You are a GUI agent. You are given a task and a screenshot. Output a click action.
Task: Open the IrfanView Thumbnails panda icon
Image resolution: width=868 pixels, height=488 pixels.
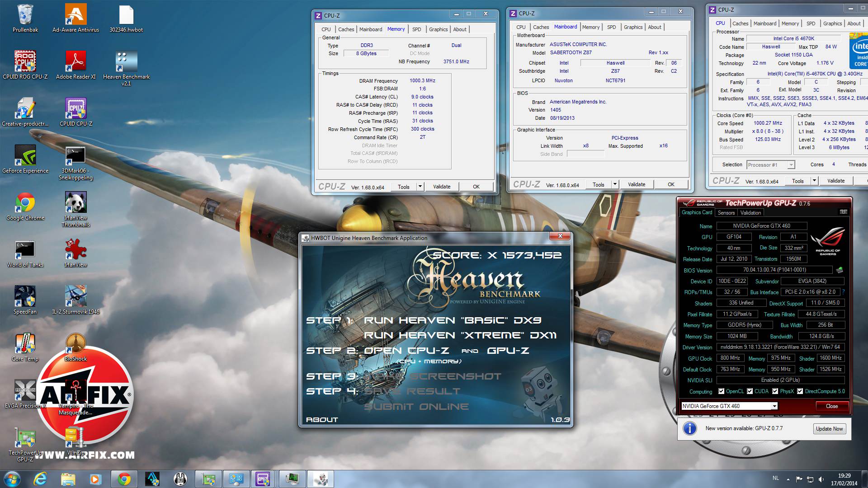75,209
